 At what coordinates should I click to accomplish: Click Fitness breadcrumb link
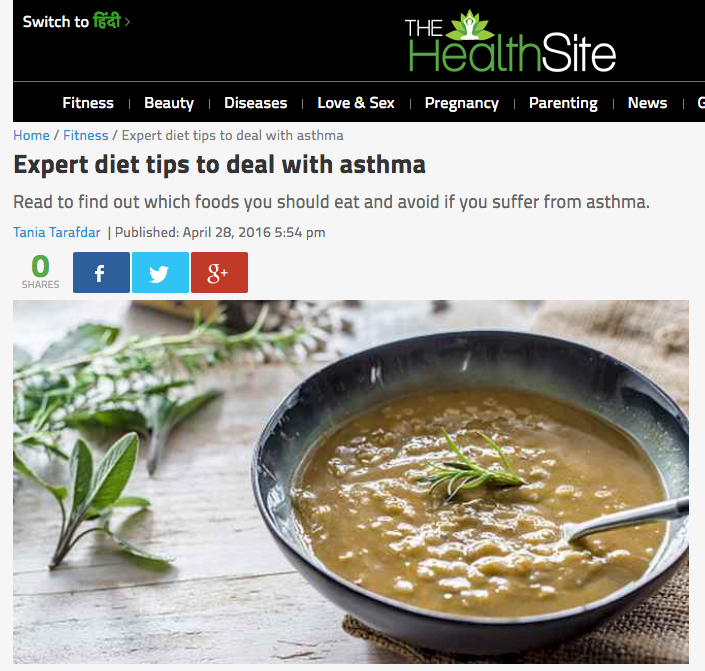point(85,135)
